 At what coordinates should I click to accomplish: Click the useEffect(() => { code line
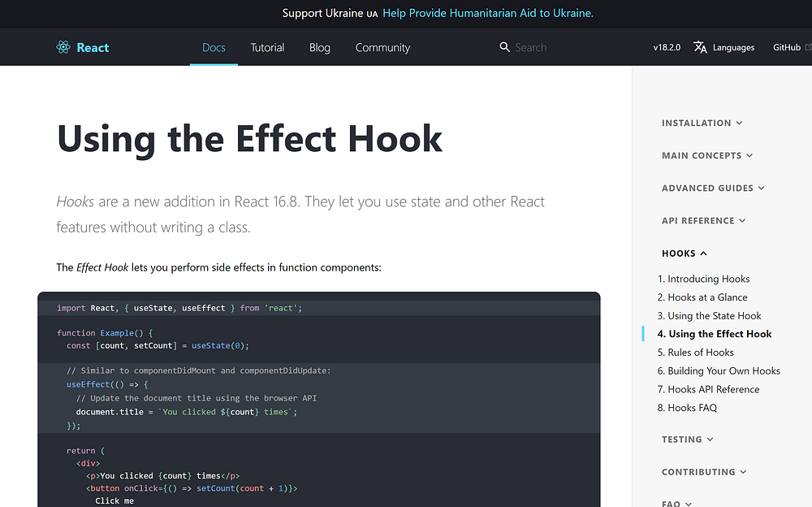(107, 384)
